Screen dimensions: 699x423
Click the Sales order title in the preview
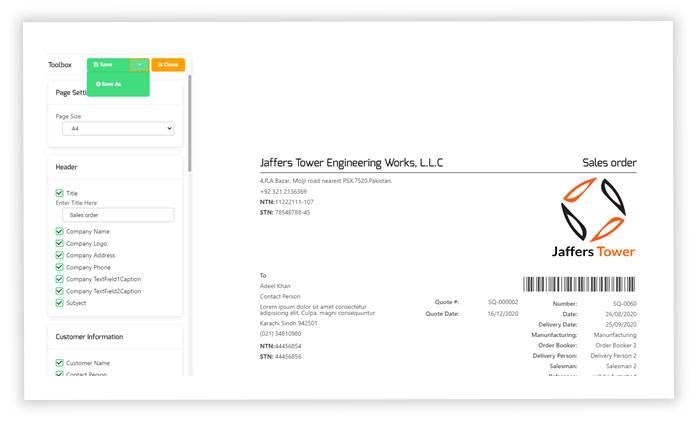pyautogui.click(x=609, y=163)
